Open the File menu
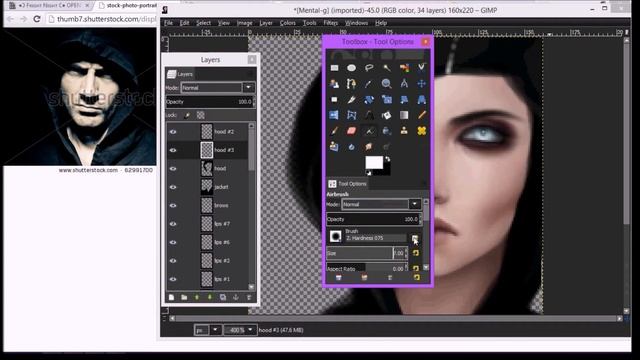Image resolution: width=640 pixels, height=360 pixels. point(169,23)
